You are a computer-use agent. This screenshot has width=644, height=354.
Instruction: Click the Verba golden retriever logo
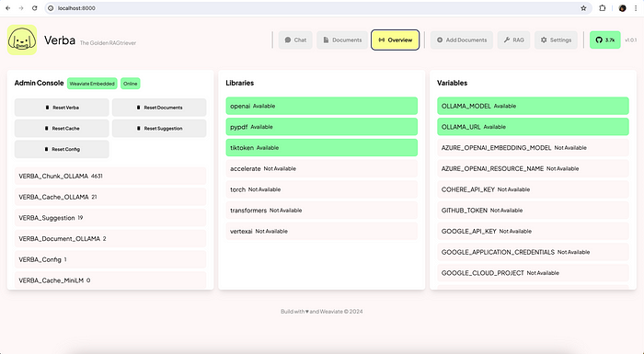(22, 40)
